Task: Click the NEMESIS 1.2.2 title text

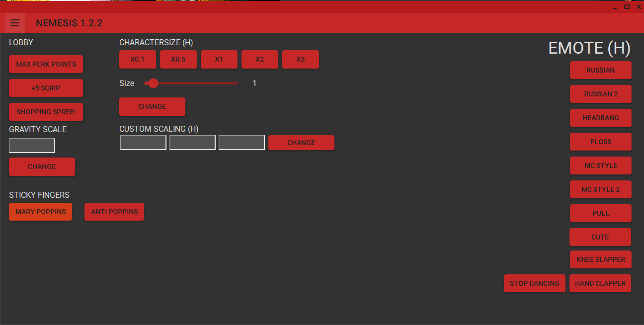Action: (x=69, y=23)
